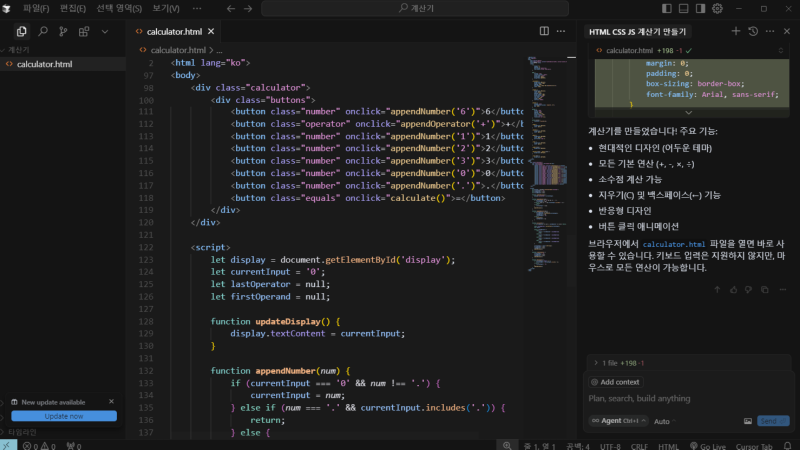Go forward with the right arrow

click(248, 9)
